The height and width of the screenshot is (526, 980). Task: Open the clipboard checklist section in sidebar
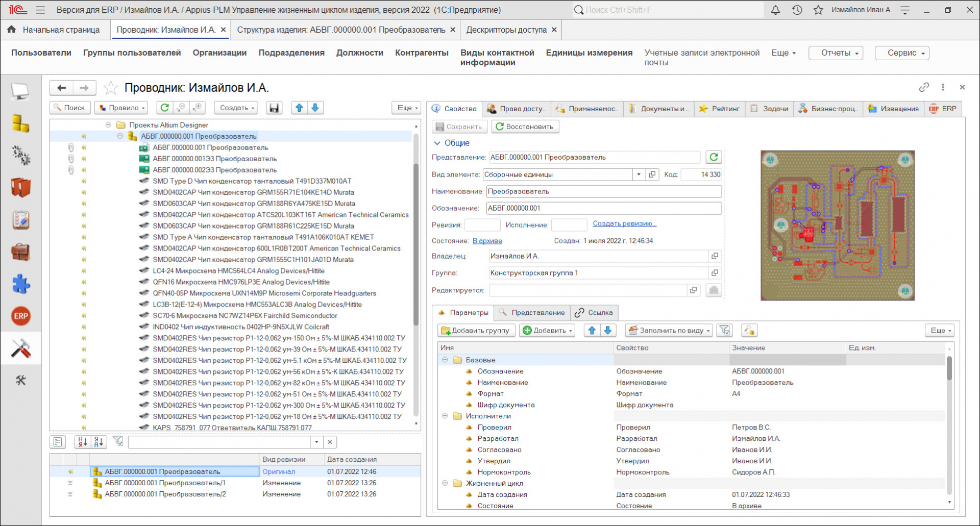20,220
